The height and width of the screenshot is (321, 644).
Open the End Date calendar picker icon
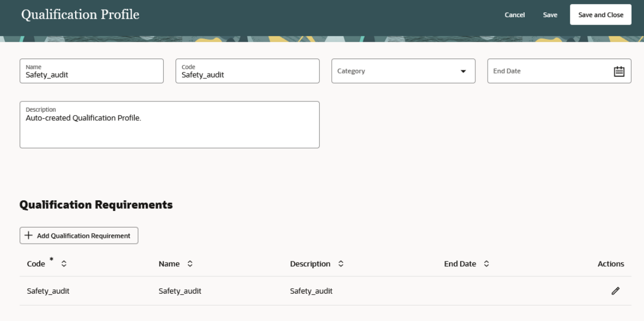(x=619, y=71)
